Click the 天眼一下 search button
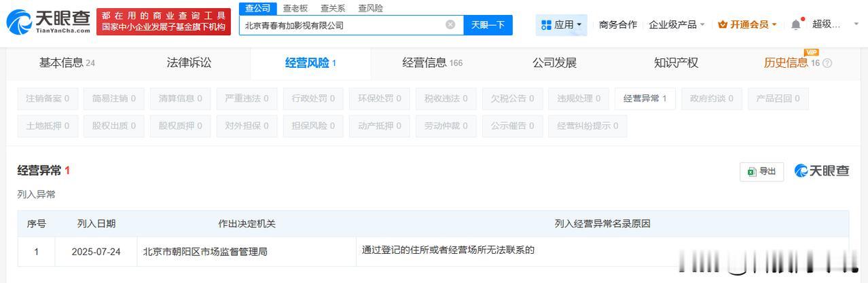The image size is (868, 283). [488, 25]
